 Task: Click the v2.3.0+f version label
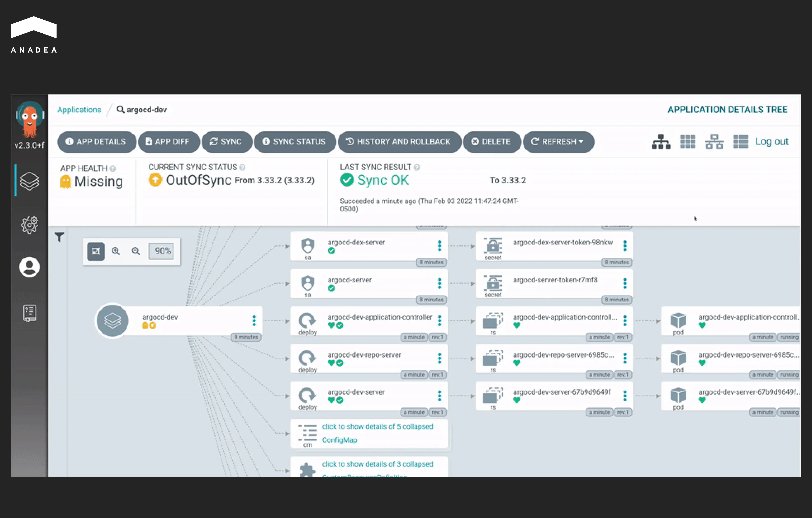coord(29,145)
